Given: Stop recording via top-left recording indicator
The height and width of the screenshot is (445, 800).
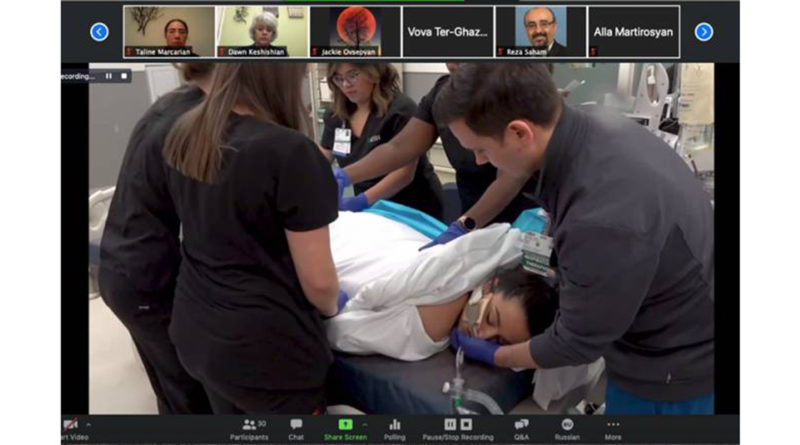Looking at the screenshot, I should 124,76.
